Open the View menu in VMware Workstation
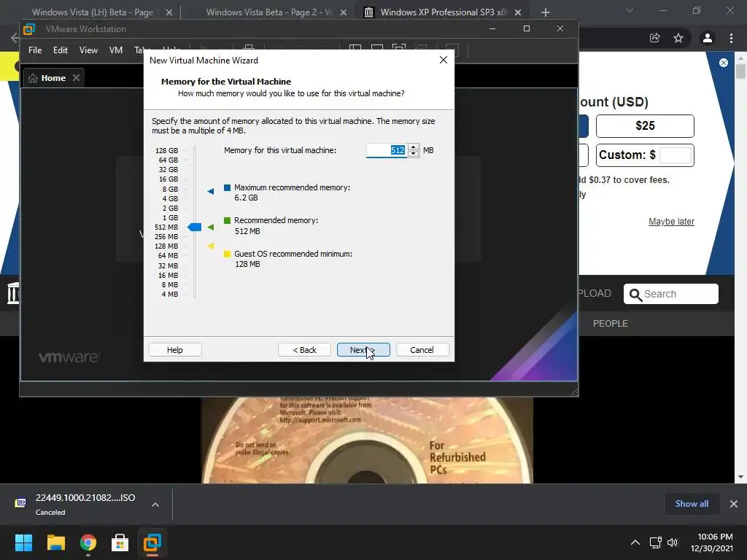 [88, 50]
